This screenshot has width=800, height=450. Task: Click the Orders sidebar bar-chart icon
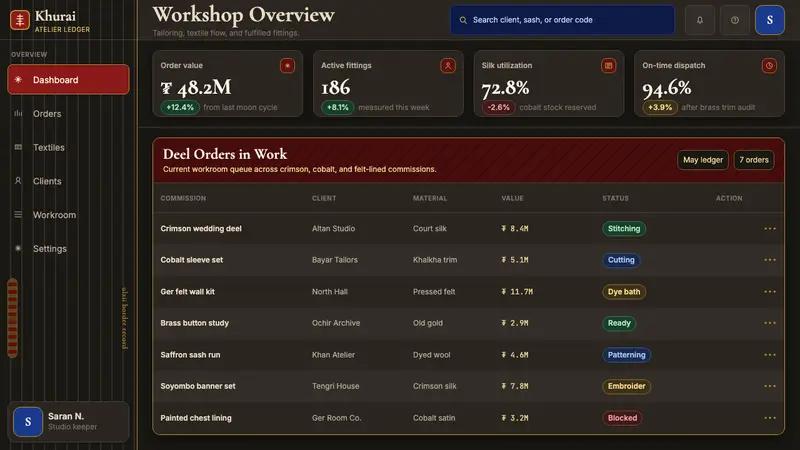tap(18, 113)
